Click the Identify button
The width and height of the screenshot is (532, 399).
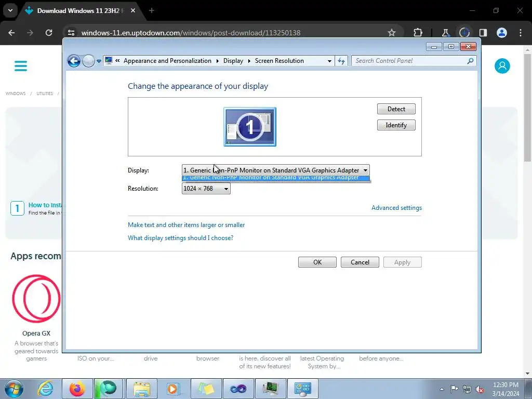396,125
